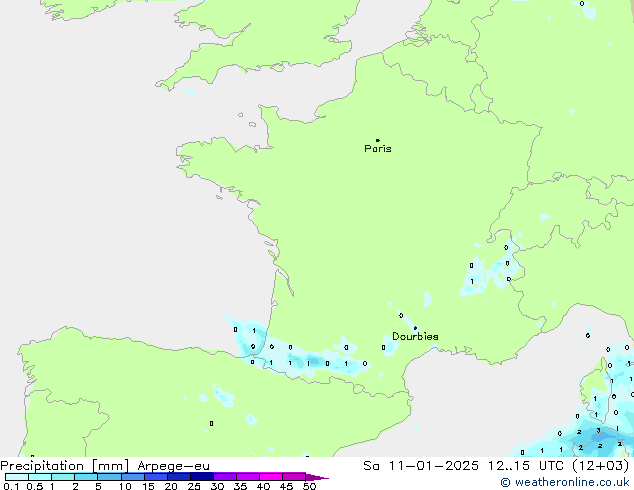Screen dimensions: 634x490
Task: Pick the 0.1–0.5 mm legend swatch
Action: click(x=17, y=477)
